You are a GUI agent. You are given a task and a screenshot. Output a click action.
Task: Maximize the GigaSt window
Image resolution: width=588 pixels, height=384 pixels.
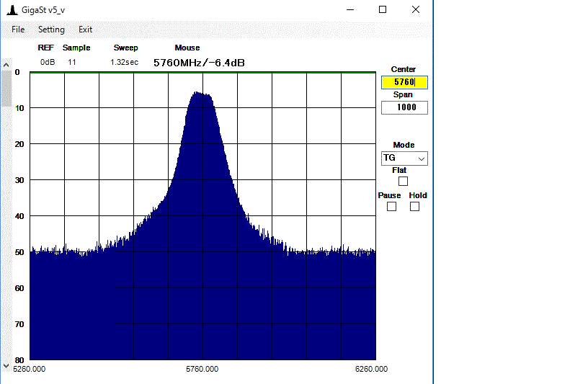pyautogui.click(x=382, y=10)
